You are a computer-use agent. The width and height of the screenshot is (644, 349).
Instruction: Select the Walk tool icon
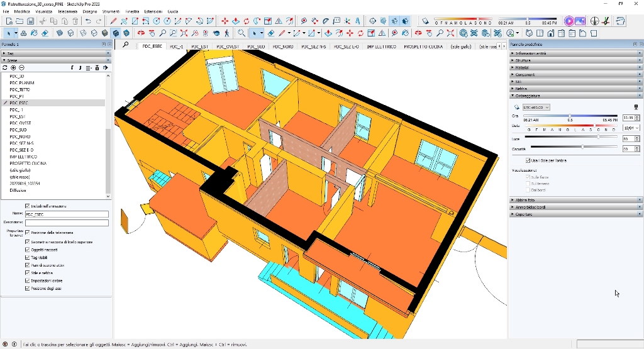tap(226, 33)
